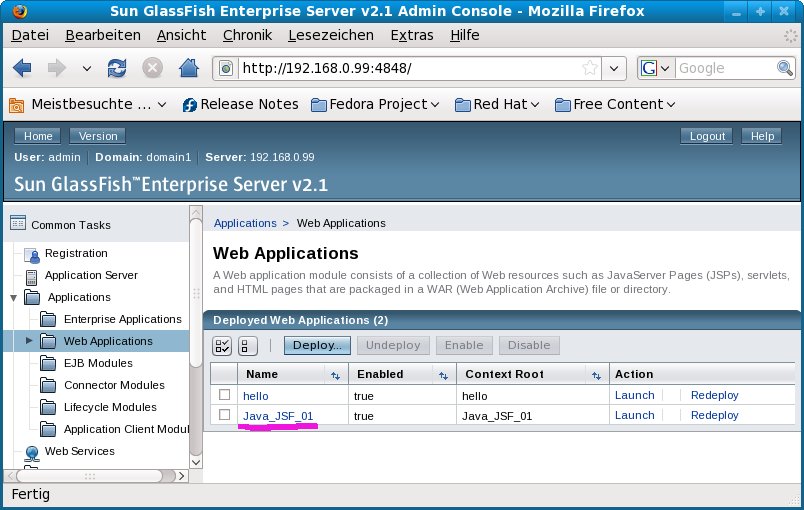Image resolution: width=804 pixels, height=510 pixels.
Task: Click the Deploy button
Action: [318, 345]
